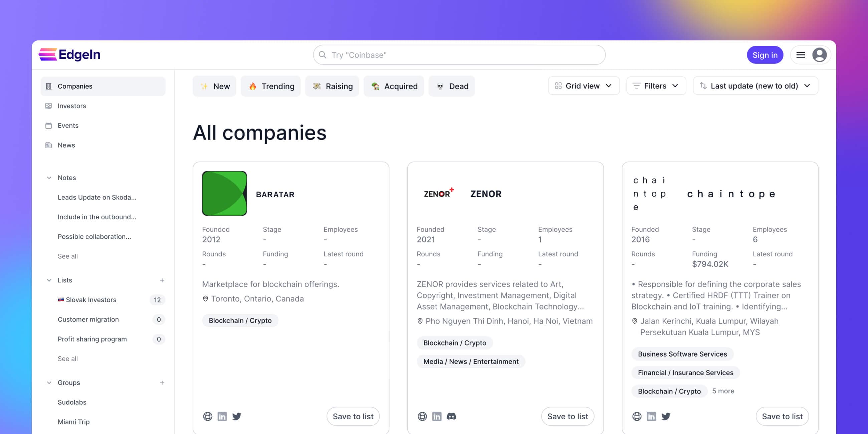Open the hamburger menu icon

coord(801,55)
